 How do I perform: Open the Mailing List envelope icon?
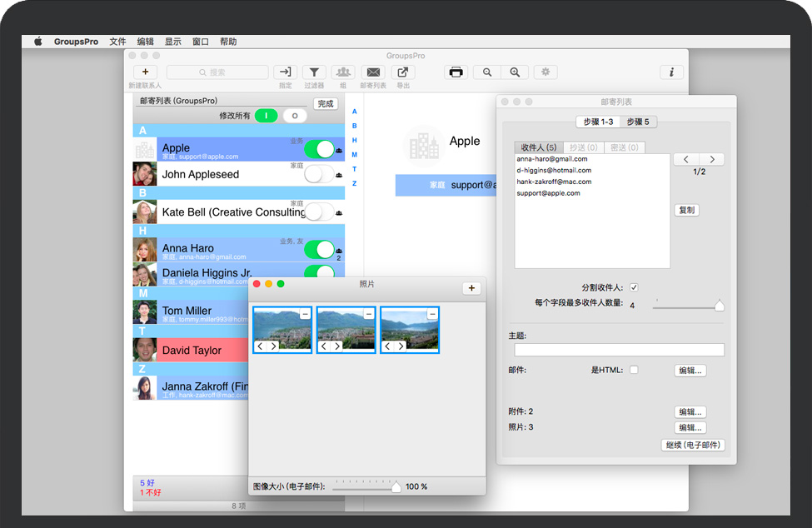click(x=373, y=72)
